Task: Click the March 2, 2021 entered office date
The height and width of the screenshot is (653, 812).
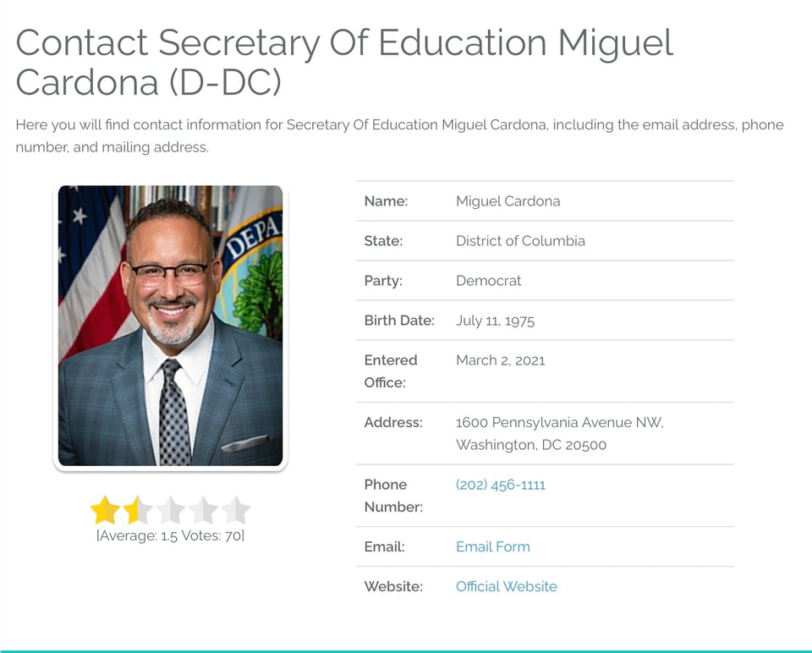Action: pos(500,360)
